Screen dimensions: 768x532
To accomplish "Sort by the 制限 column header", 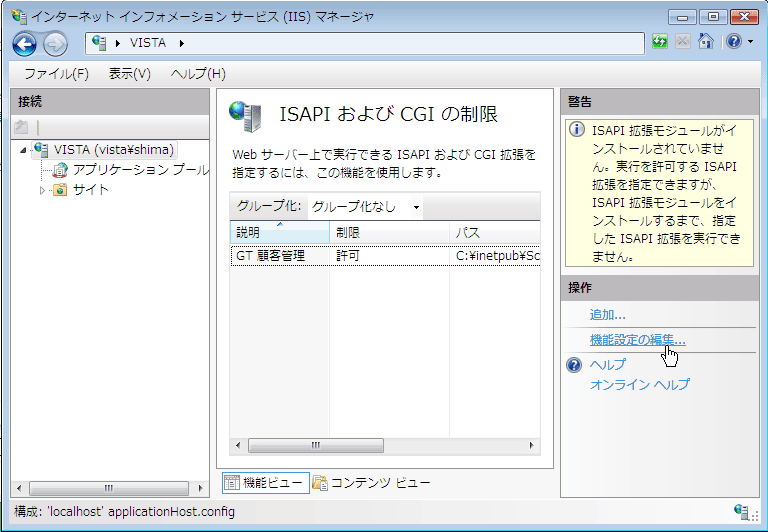I will coord(388,232).
